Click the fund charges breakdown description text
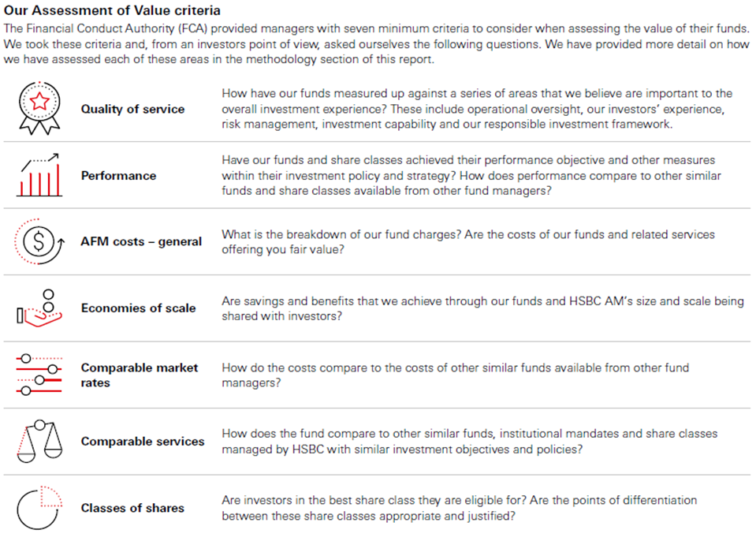This screenshot has width=756, height=541. [468, 241]
